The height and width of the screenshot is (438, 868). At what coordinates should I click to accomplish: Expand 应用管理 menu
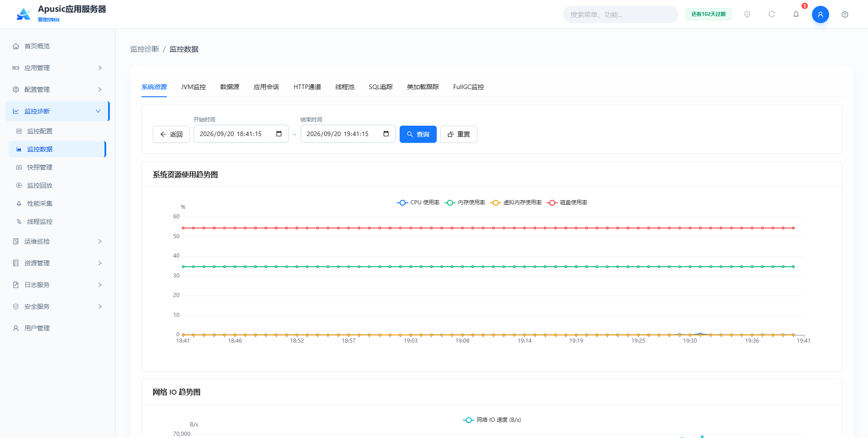pyautogui.click(x=57, y=68)
